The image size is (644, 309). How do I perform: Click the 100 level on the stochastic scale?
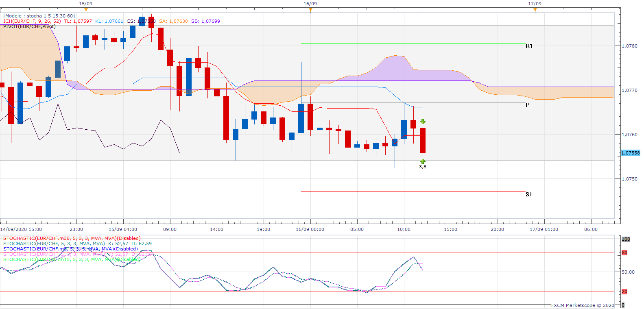tap(626, 239)
